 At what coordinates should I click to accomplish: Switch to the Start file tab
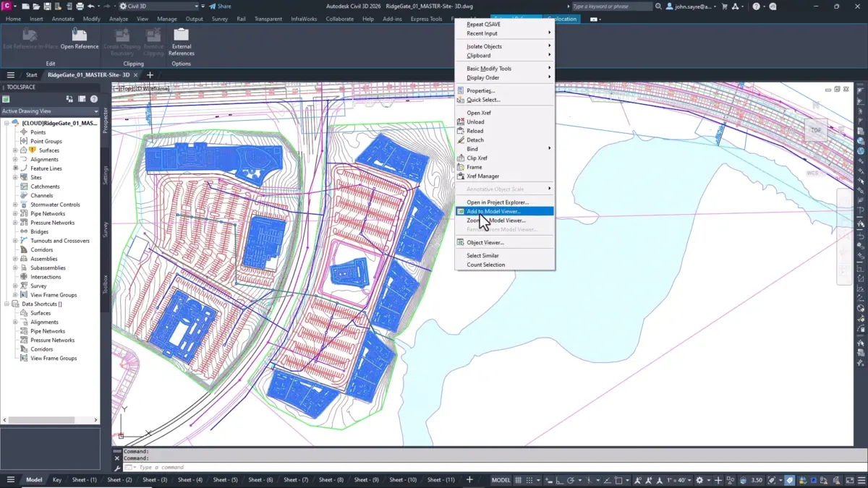32,74
